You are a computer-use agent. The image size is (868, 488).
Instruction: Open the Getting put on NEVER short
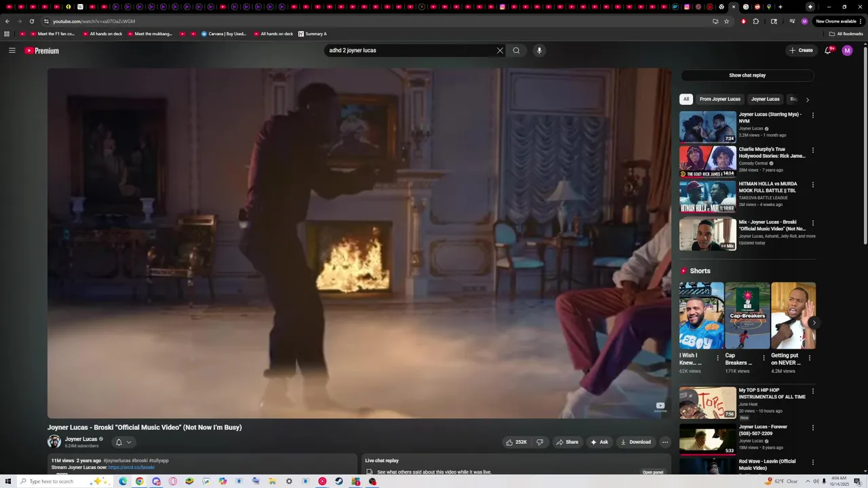pos(793,316)
